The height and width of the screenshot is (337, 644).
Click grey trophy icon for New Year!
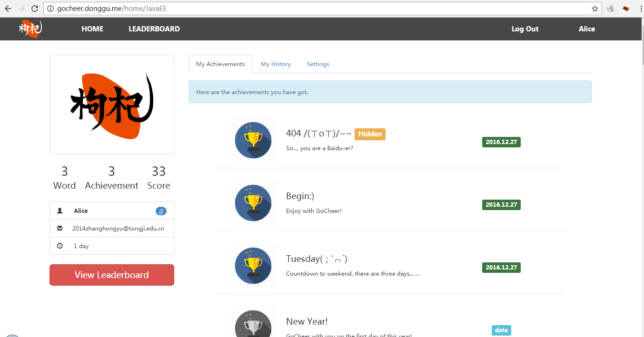253,322
